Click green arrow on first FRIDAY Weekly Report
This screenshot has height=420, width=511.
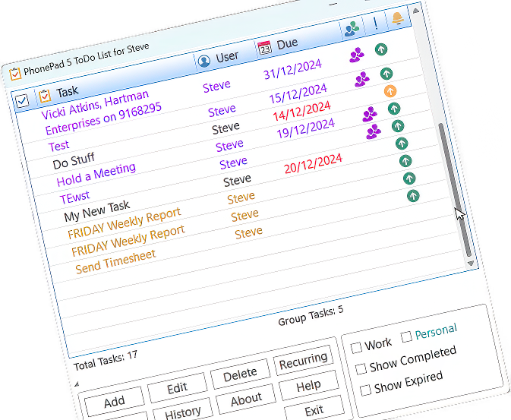coord(405,161)
